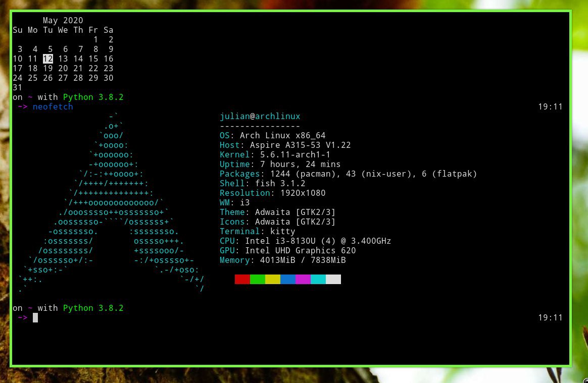Click the cyan color block in neofetch palette
The height and width of the screenshot is (383, 588).
point(318,279)
